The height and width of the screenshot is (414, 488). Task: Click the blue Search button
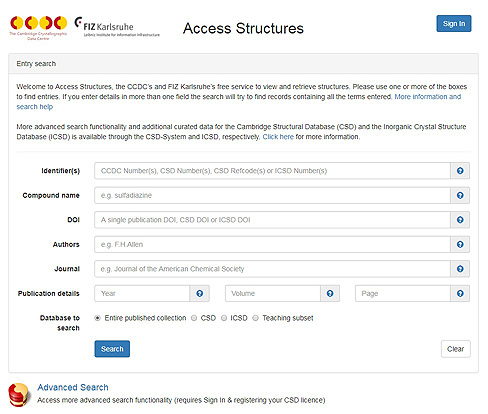pyautogui.click(x=112, y=349)
